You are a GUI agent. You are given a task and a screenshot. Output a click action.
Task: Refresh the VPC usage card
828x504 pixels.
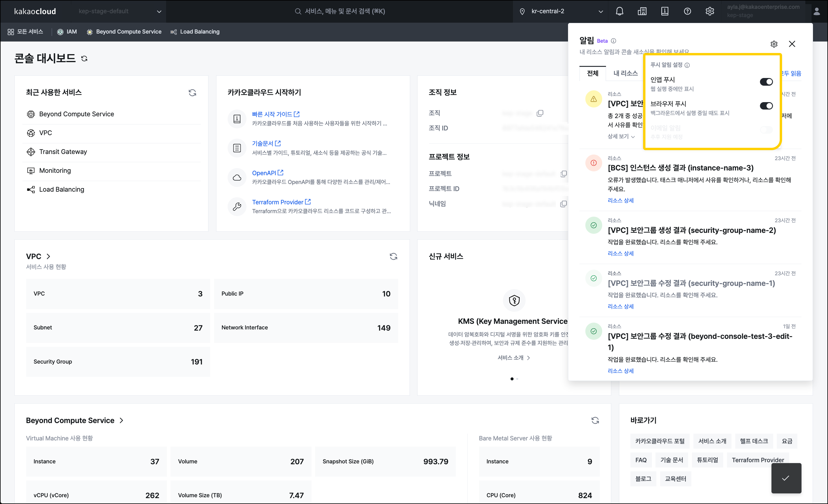click(393, 256)
